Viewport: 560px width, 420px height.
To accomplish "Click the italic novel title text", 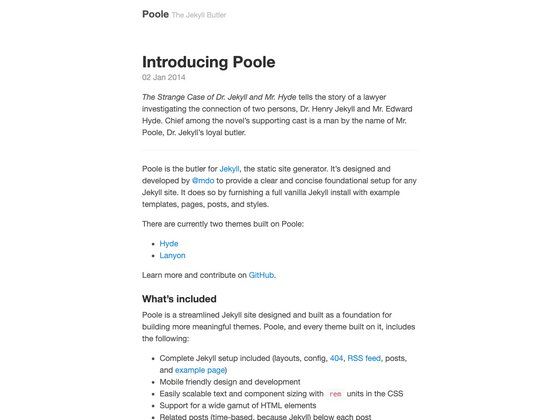I will 219,97.
